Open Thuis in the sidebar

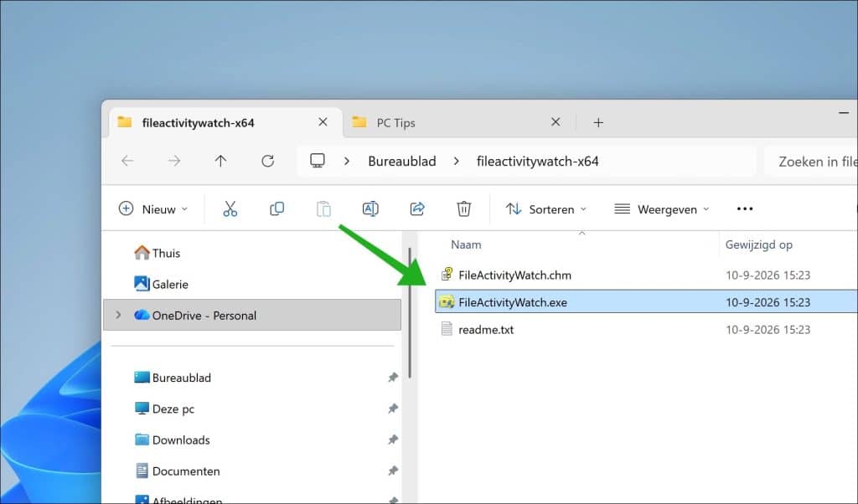(x=157, y=253)
